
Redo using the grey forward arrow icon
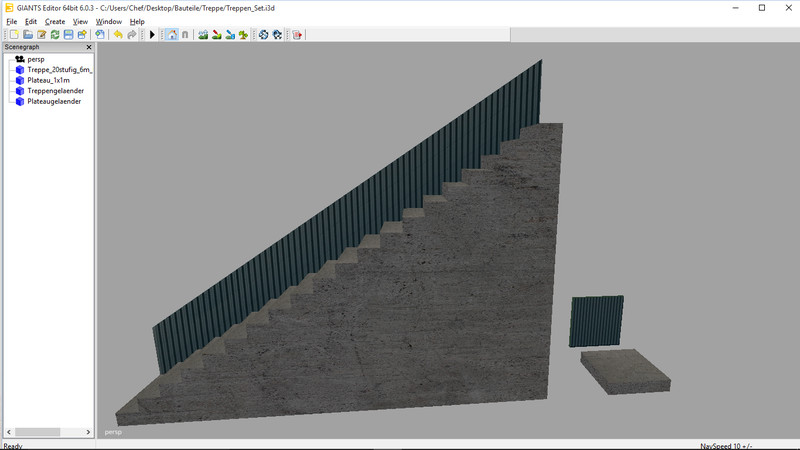coord(131,35)
